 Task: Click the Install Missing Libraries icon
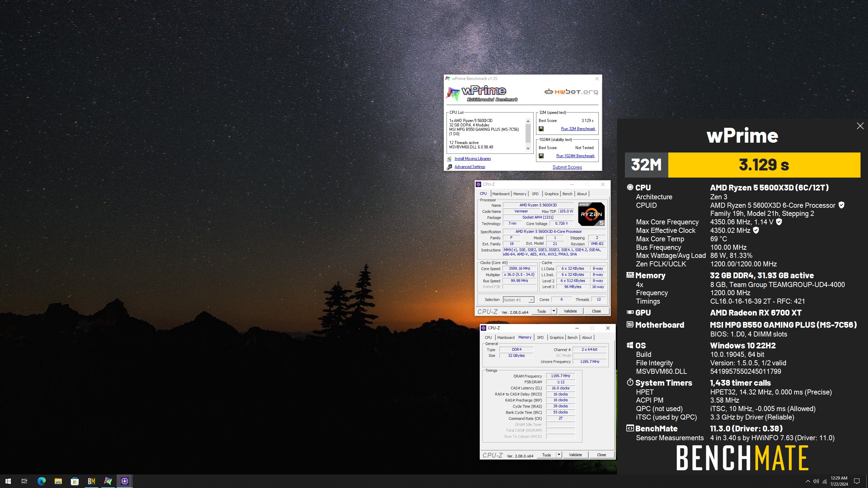point(449,159)
